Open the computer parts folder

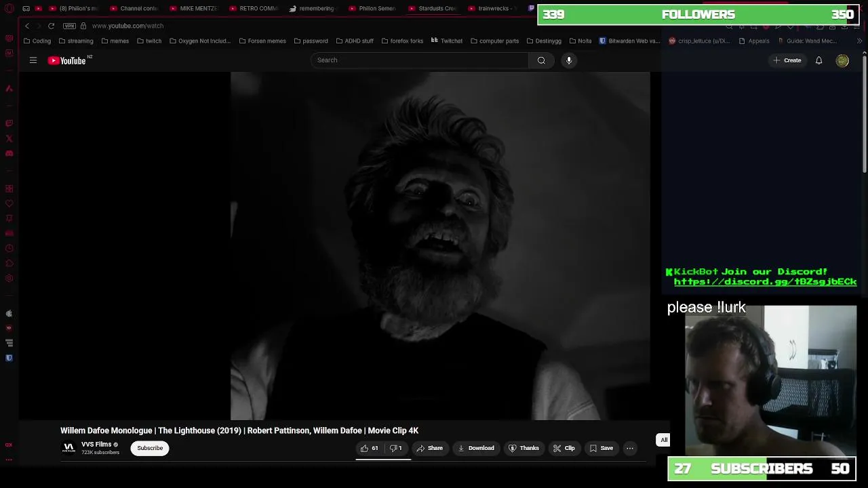click(x=494, y=41)
